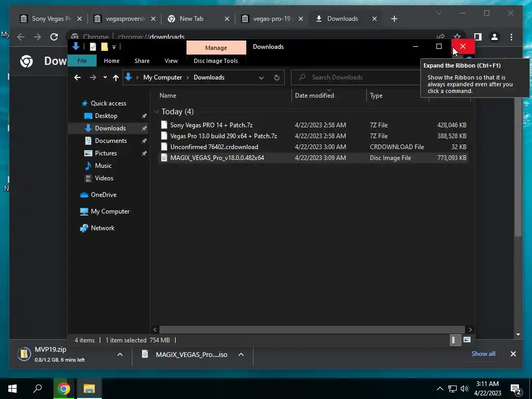Expand MVP19.zip download options chevron
Viewport: 532px width, 399px height.
120,354
